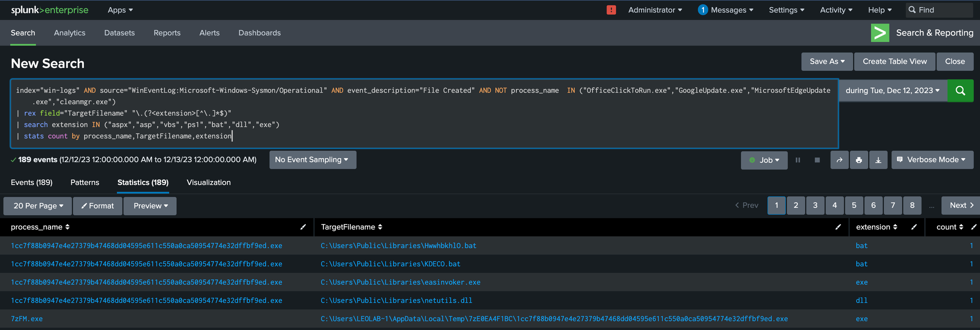Open the Administrator dropdown menu
Screen dimensions: 980x330
[655, 10]
